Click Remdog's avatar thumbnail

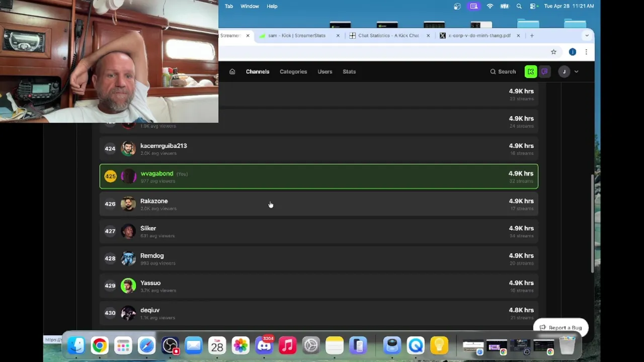point(128,258)
